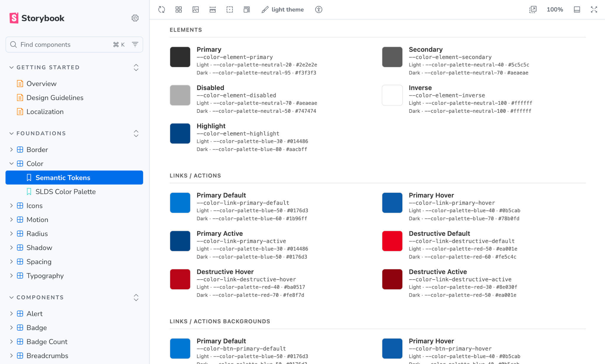The height and width of the screenshot is (364, 605).
Task: Expand all in Foundations section
Action: [x=136, y=133]
